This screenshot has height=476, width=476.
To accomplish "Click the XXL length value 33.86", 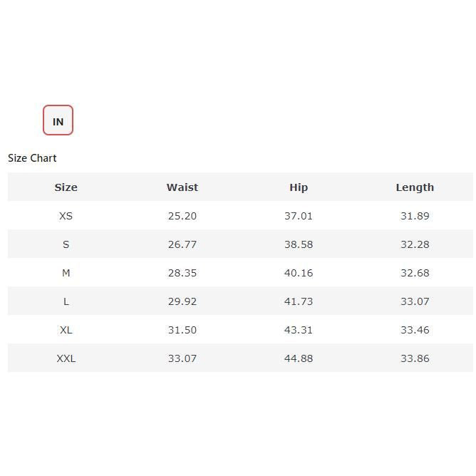I will [x=415, y=358].
